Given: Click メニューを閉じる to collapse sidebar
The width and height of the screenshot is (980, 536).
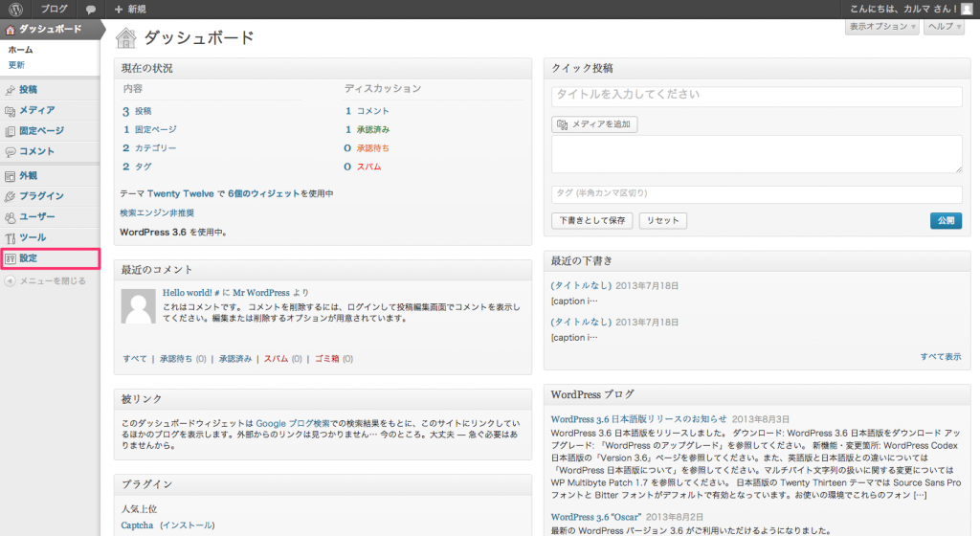Looking at the screenshot, I should 54,281.
